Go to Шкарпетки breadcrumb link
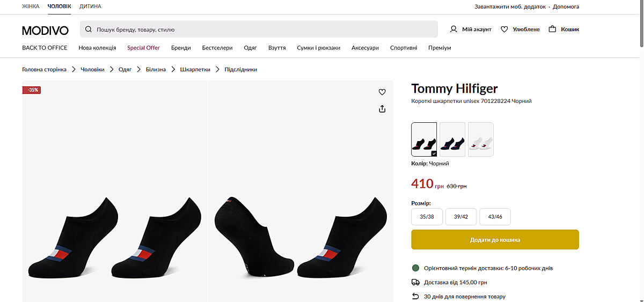644x302 pixels. [195, 69]
